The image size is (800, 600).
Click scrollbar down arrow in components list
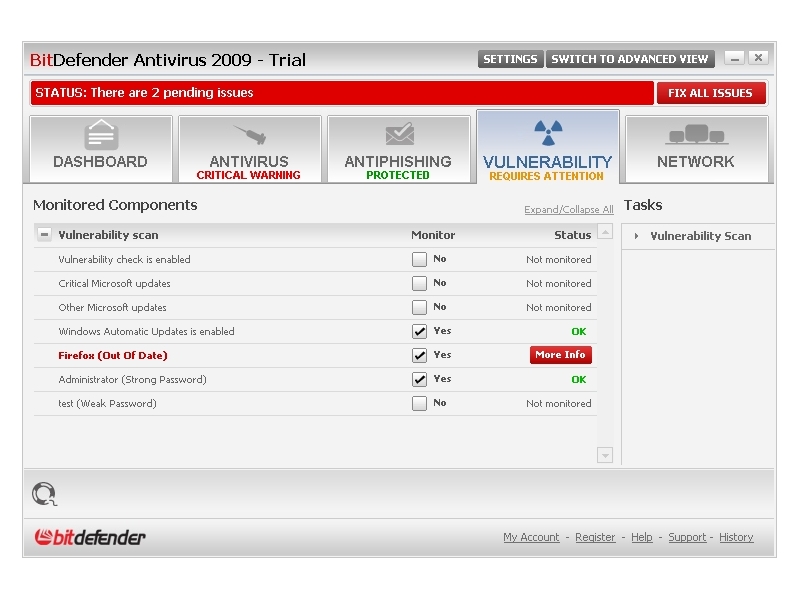(x=605, y=455)
